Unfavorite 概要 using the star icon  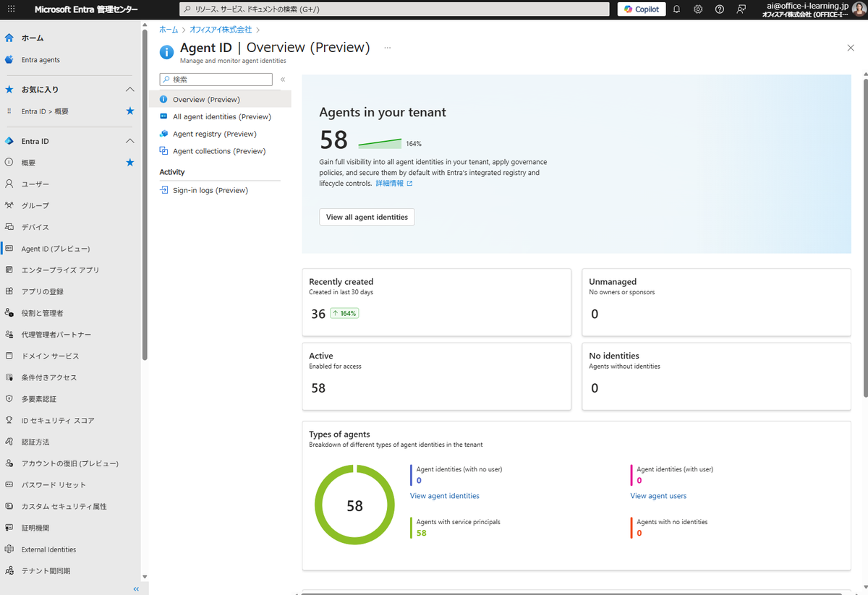pos(130,163)
